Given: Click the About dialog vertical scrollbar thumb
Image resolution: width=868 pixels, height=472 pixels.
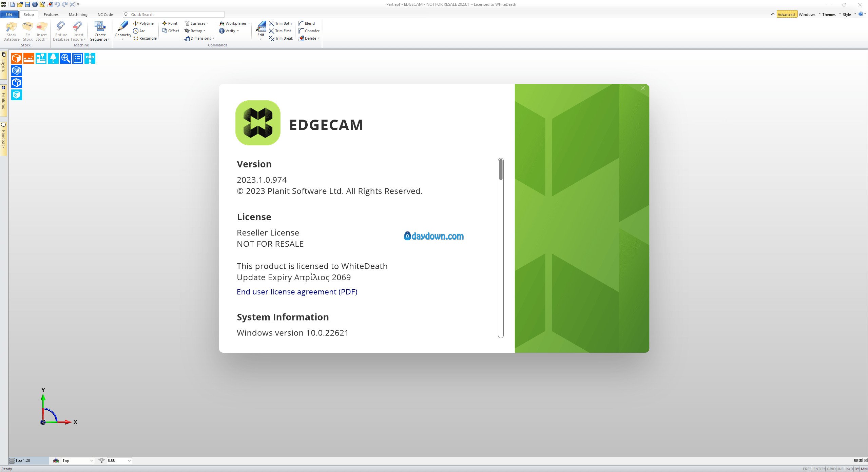Looking at the screenshot, I should click(501, 169).
